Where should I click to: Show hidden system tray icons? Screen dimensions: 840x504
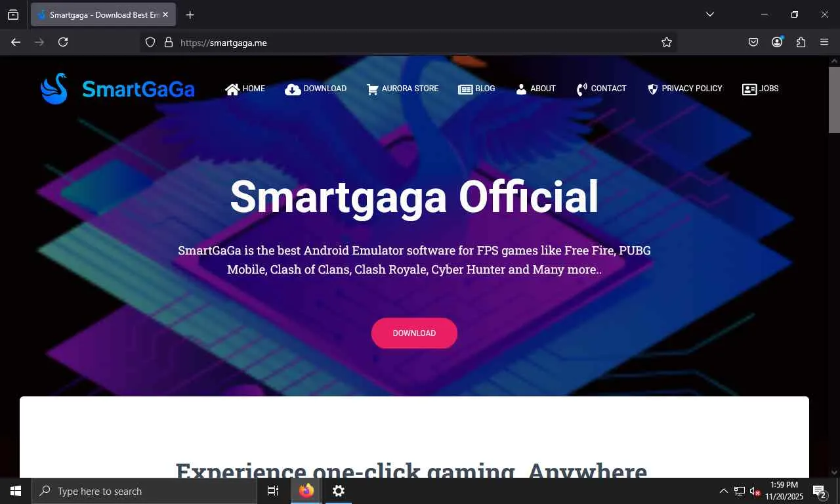tap(724, 491)
